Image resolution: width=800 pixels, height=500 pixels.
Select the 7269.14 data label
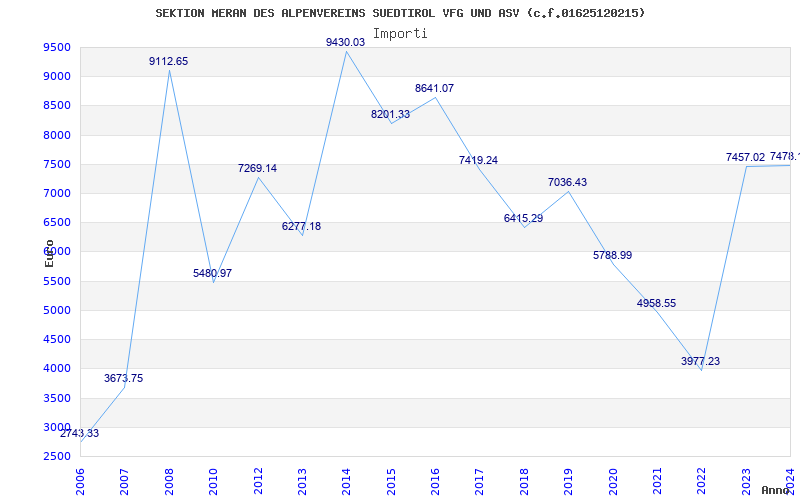click(x=257, y=168)
